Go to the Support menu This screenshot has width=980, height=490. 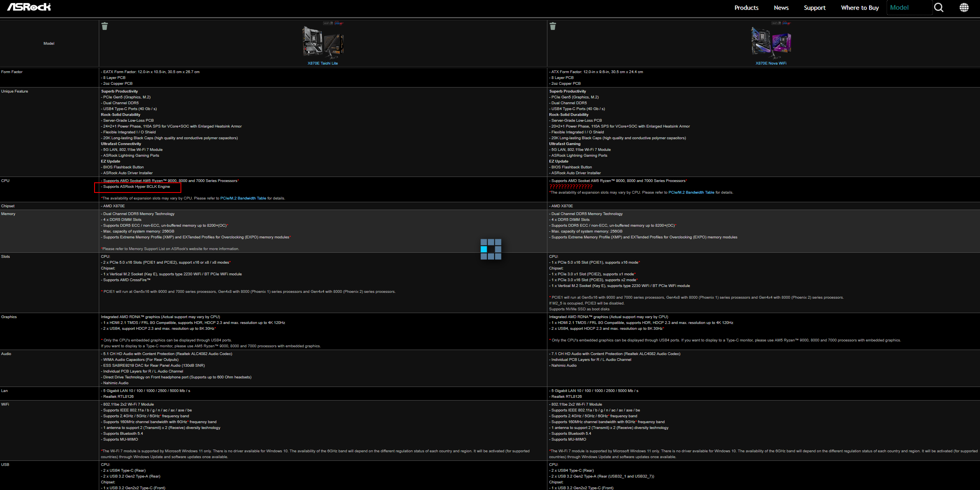tap(814, 8)
